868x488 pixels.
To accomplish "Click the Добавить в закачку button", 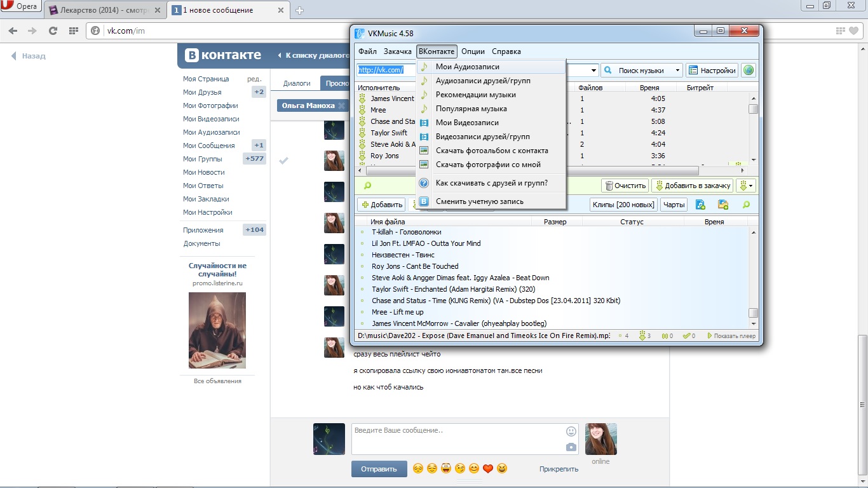I will tap(692, 186).
